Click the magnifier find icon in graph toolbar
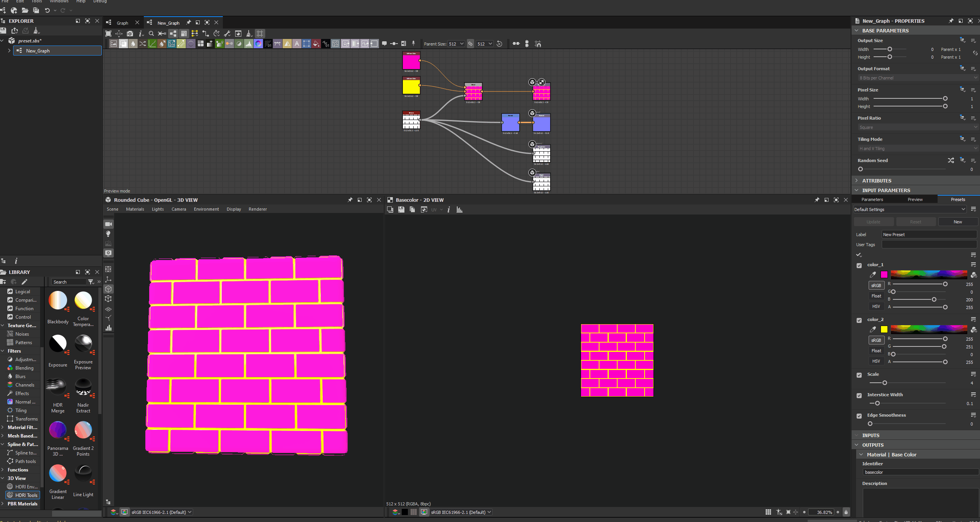Image resolution: width=980 pixels, height=522 pixels. [151, 34]
